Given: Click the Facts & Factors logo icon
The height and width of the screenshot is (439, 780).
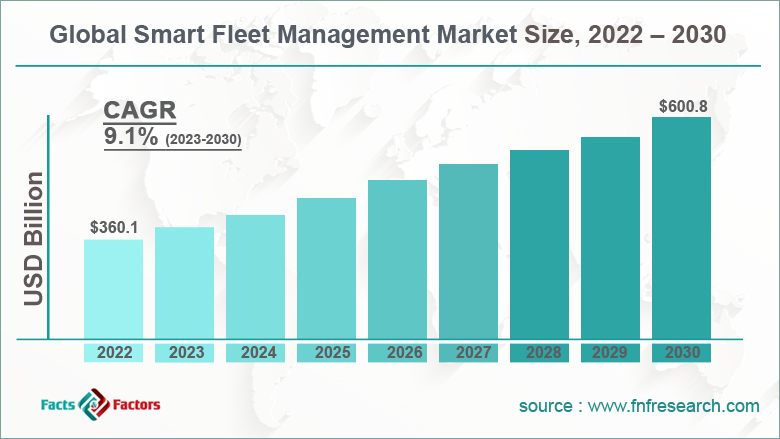Looking at the screenshot, I should (x=94, y=404).
